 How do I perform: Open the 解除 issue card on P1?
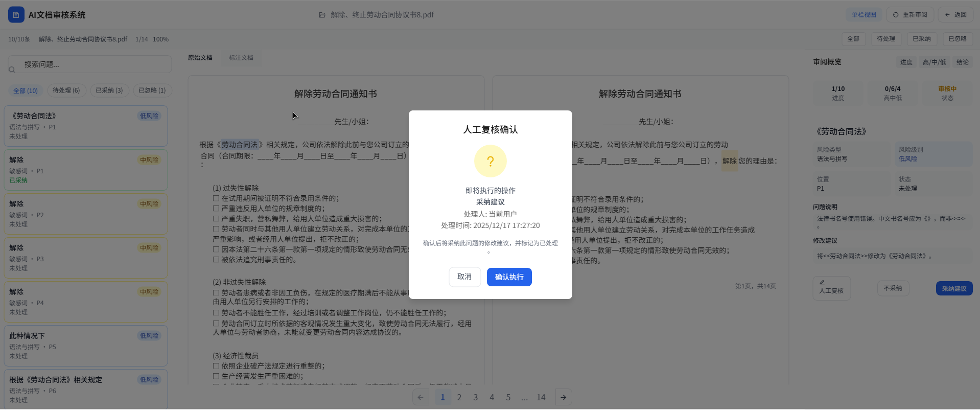[86, 170]
